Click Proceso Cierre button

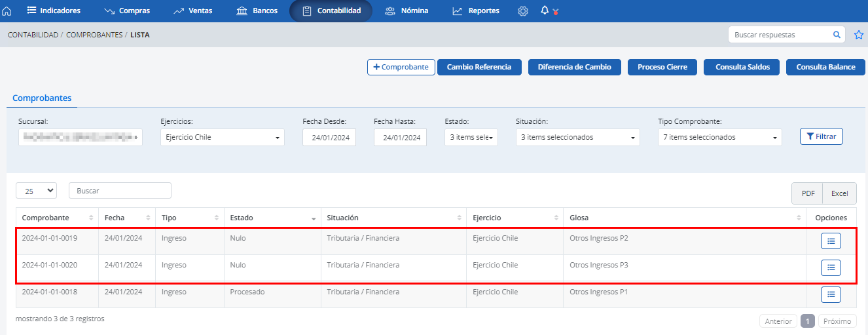click(662, 67)
